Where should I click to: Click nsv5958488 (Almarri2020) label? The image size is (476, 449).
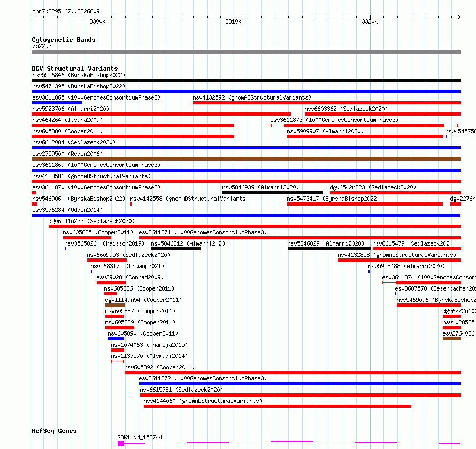coord(406,266)
